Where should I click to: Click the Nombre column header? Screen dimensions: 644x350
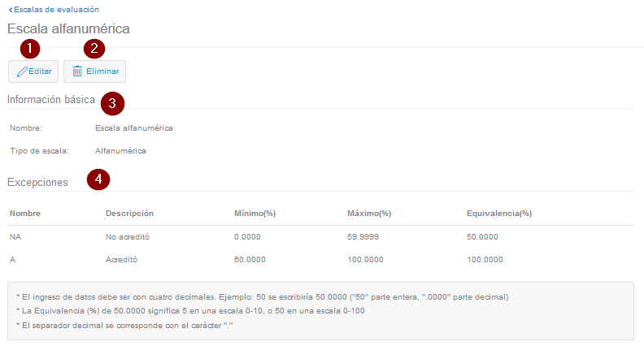point(25,214)
